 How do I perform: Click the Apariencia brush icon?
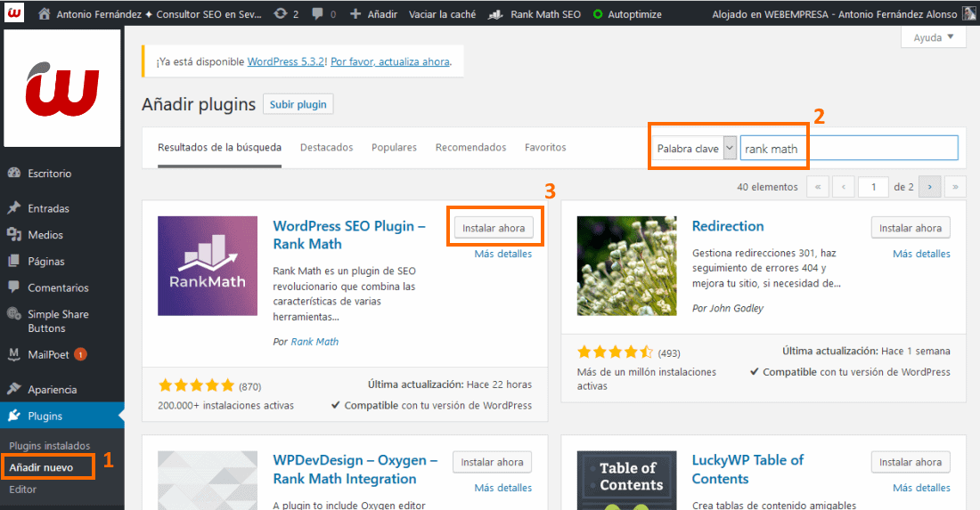click(x=14, y=389)
